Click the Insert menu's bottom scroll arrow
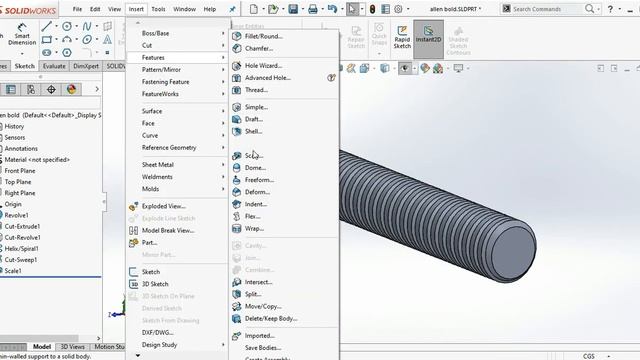The height and width of the screenshot is (360, 640). click(138, 356)
